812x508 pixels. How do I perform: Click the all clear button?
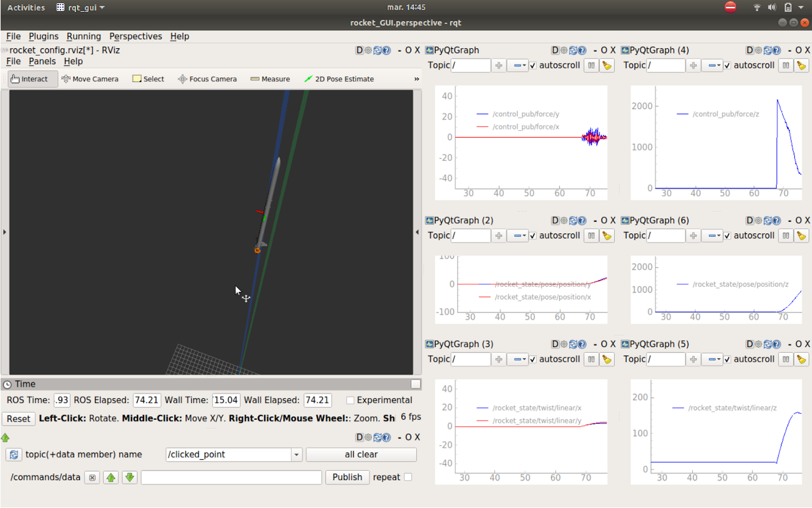tap(361, 454)
